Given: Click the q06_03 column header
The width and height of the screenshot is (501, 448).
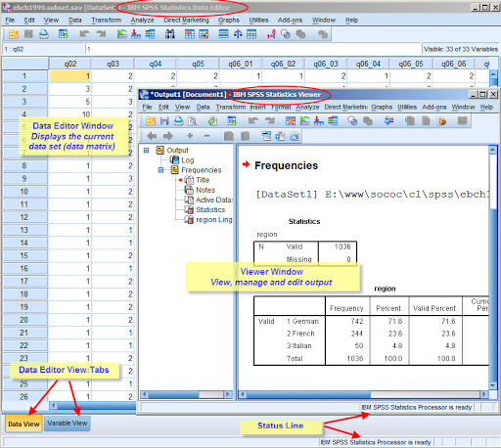Looking at the screenshot, I should click(326, 64).
